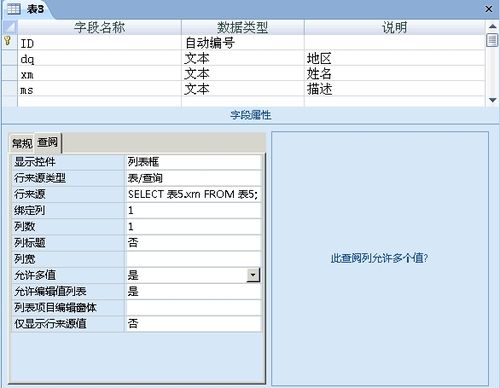The image size is (500, 388).
Task: Click the 地区 description cell
Action: 395,58
